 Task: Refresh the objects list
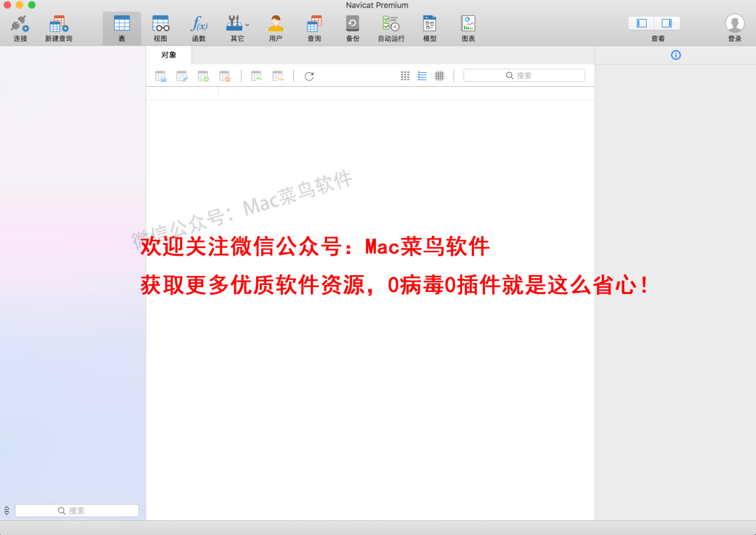click(309, 76)
